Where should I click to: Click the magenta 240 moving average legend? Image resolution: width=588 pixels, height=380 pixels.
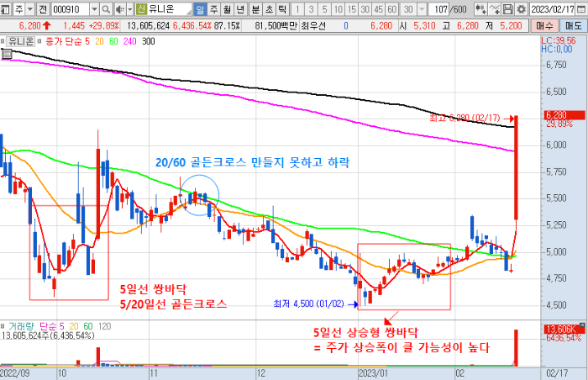pyautogui.click(x=129, y=41)
